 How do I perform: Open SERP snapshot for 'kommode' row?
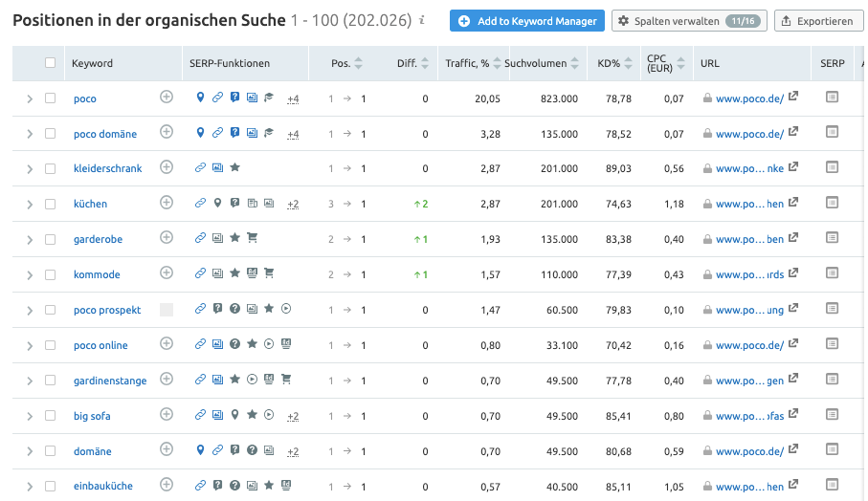tap(832, 273)
